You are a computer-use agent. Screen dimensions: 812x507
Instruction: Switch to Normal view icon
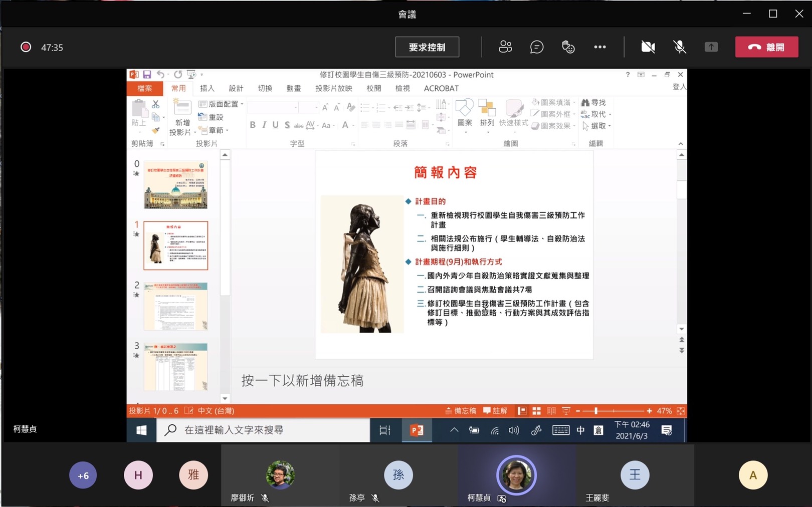click(x=522, y=411)
